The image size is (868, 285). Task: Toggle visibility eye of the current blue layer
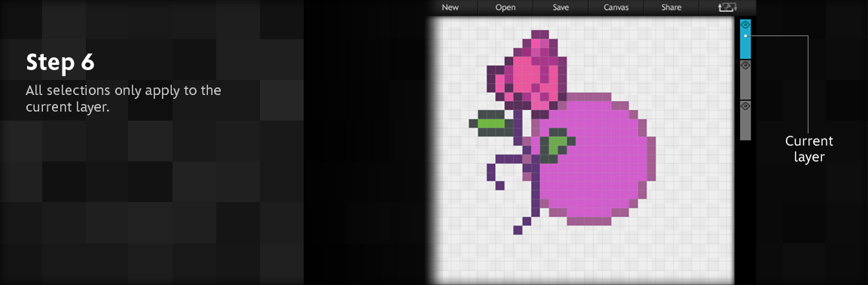[745, 24]
